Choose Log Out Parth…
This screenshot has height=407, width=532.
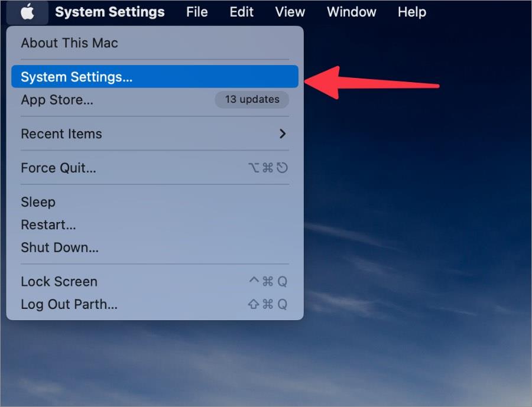[x=155, y=304]
